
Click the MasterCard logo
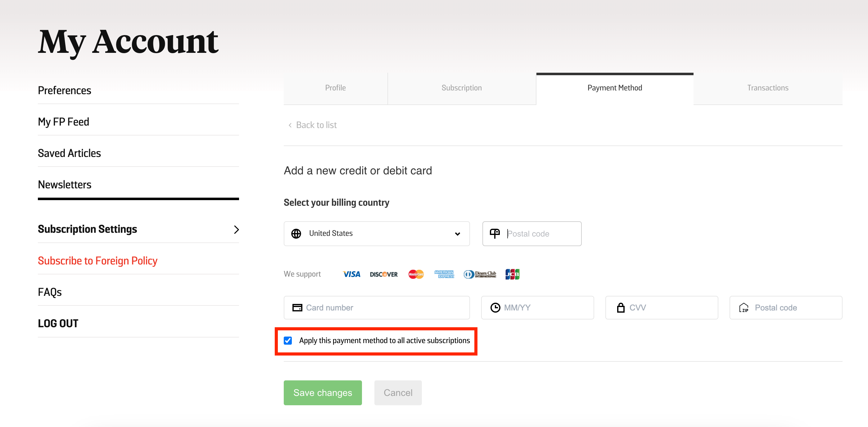point(415,274)
